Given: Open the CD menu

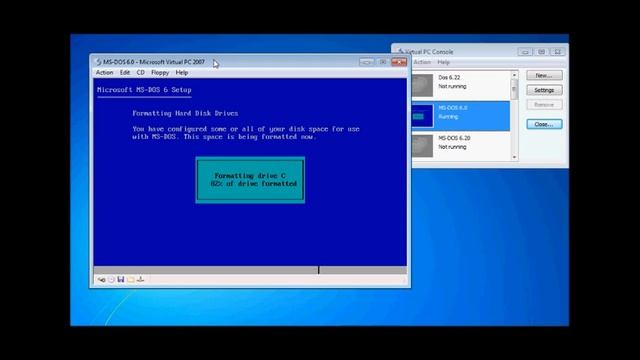Looking at the screenshot, I should (x=141, y=73).
